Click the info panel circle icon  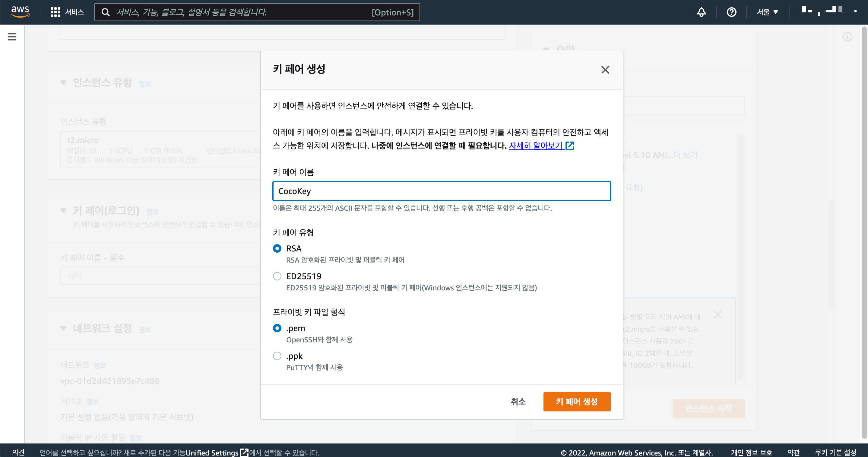847,37
